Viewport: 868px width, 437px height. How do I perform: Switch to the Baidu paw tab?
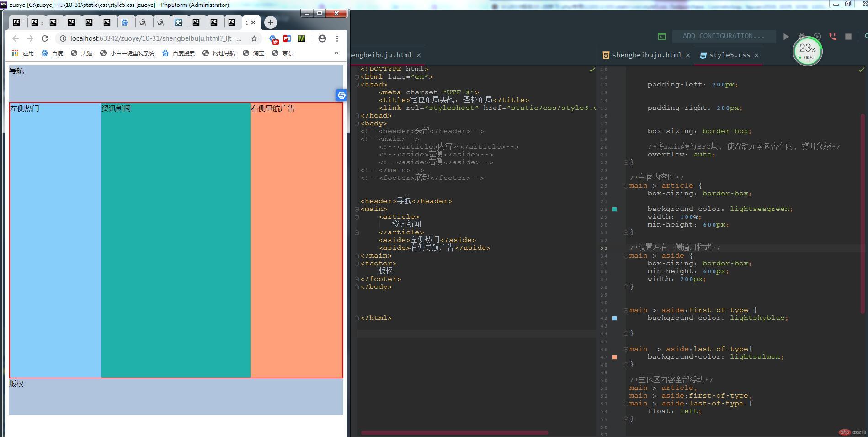pyautogui.click(x=125, y=22)
